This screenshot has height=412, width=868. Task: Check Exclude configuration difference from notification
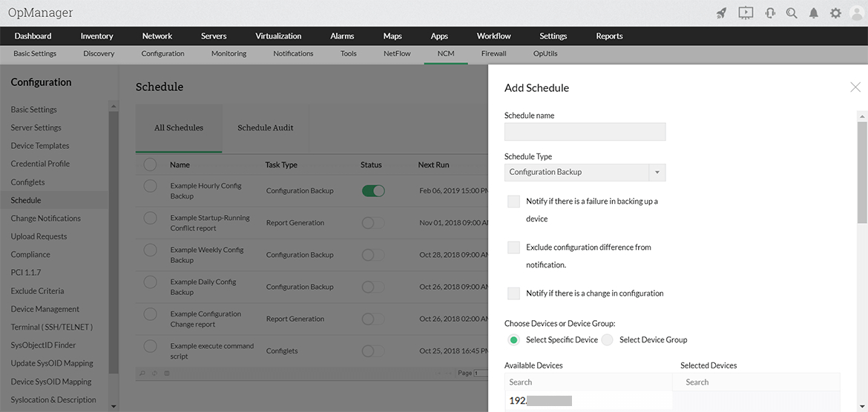[x=513, y=247]
